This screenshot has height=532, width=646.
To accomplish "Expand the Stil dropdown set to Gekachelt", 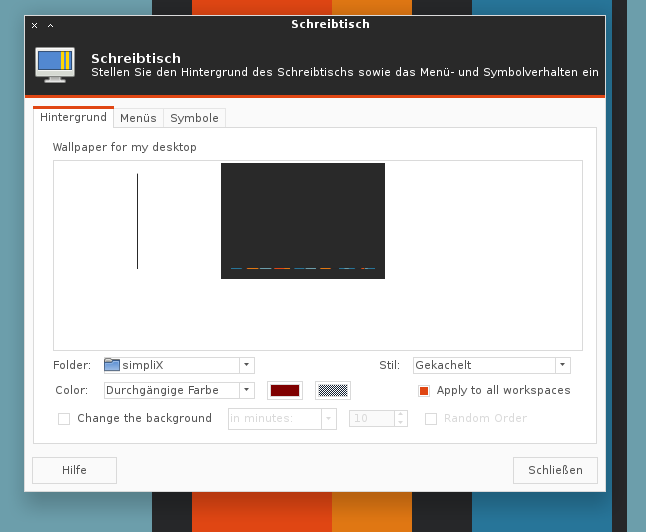I will click(x=562, y=365).
